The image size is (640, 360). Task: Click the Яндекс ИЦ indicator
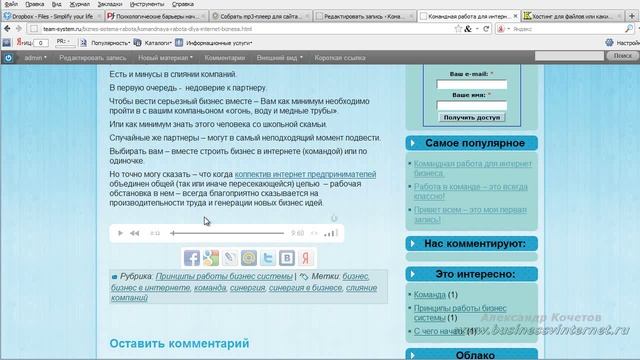click(x=32, y=42)
